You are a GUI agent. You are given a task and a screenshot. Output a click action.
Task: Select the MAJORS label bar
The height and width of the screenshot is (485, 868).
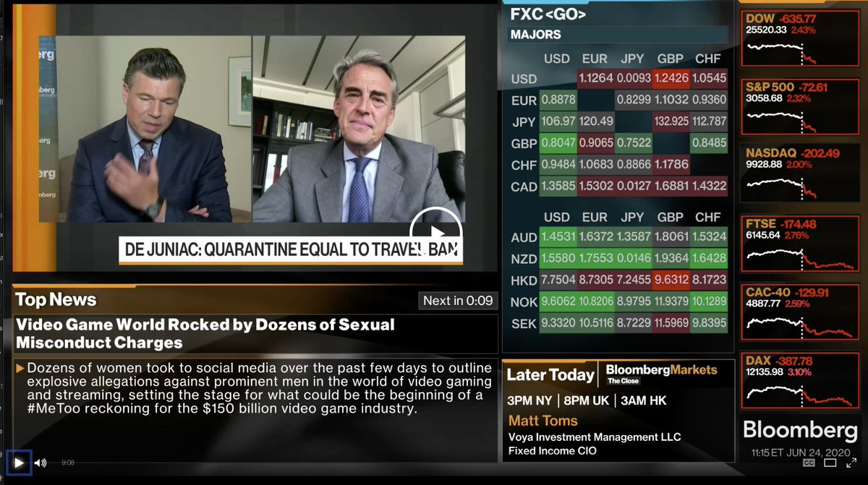(x=618, y=35)
